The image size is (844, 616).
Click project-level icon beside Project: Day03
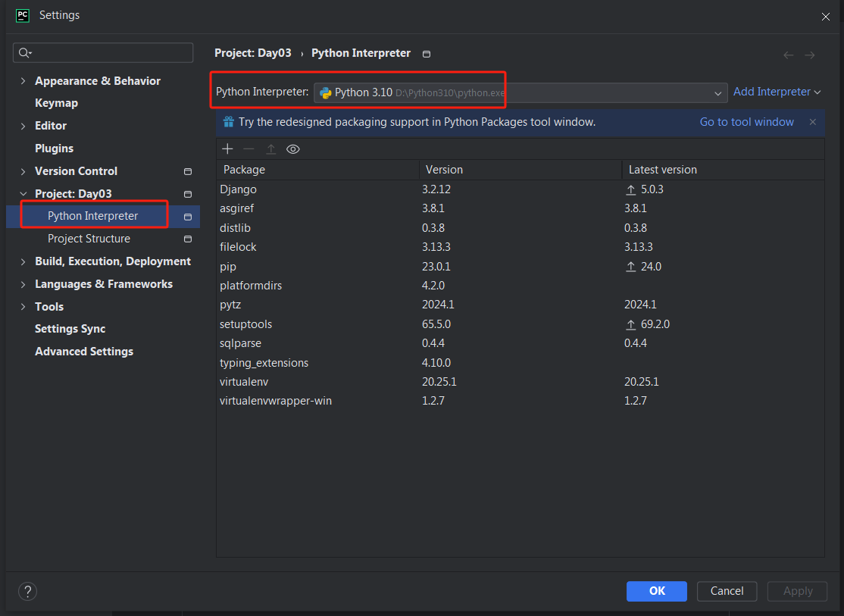pos(188,194)
